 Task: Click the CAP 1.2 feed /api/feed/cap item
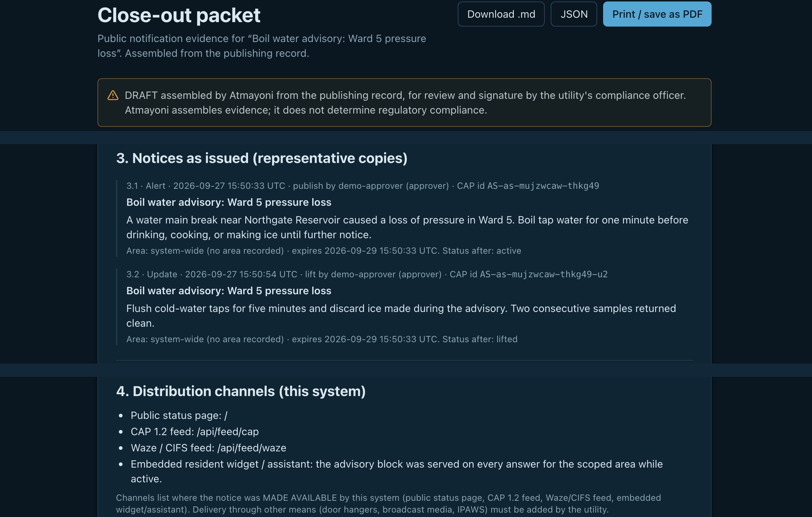click(195, 432)
